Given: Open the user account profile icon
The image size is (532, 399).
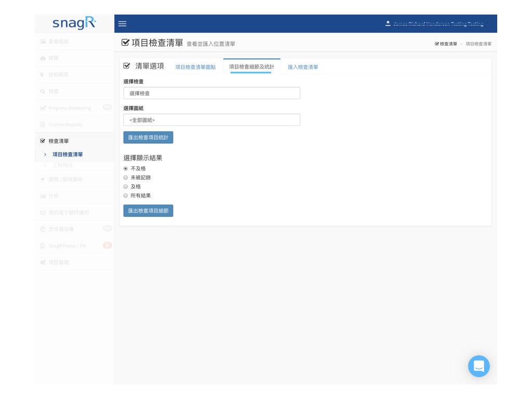Looking at the screenshot, I should pos(388,24).
